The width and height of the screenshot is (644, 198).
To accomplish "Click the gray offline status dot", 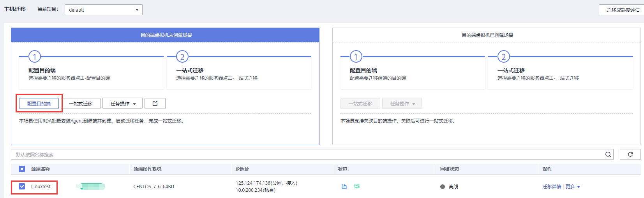I will point(443,187).
